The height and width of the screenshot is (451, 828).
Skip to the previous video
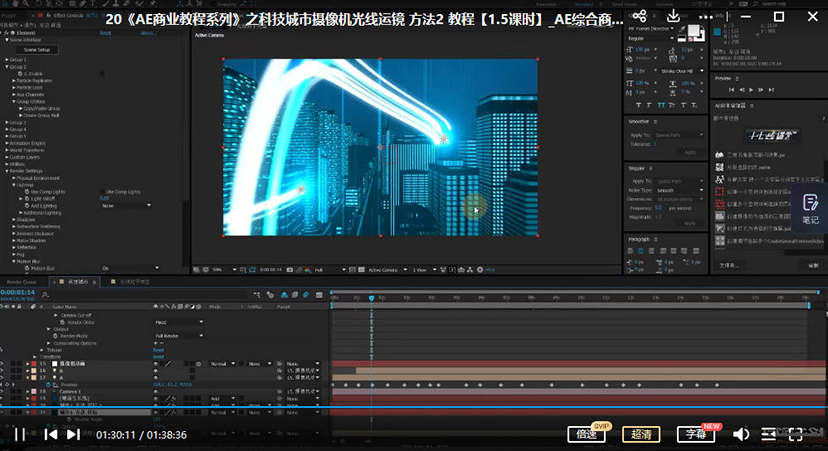pos(50,434)
